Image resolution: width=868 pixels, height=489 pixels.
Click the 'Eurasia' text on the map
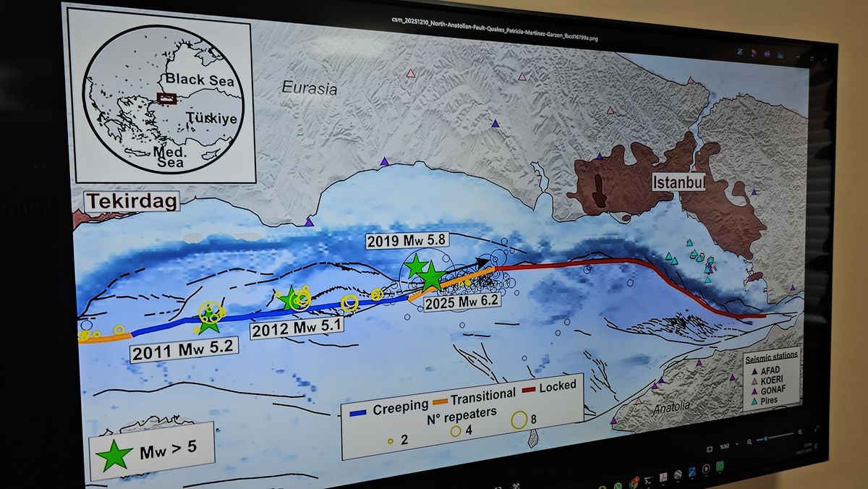310,89
